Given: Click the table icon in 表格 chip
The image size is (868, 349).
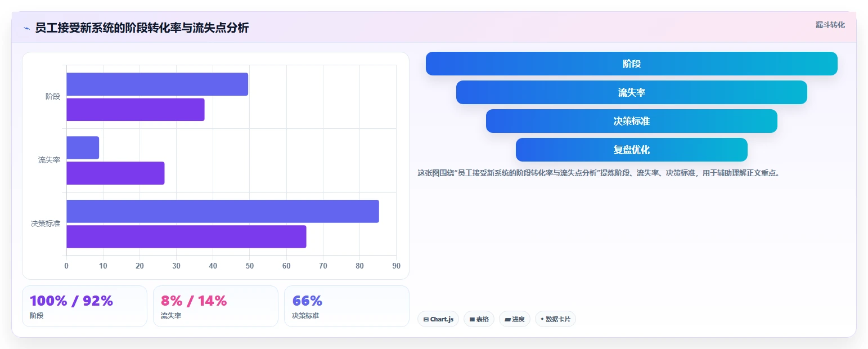Looking at the screenshot, I should point(472,319).
